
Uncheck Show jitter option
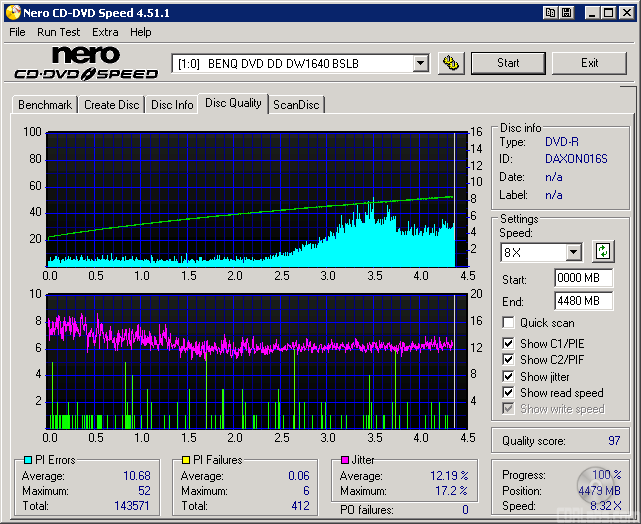(509, 377)
